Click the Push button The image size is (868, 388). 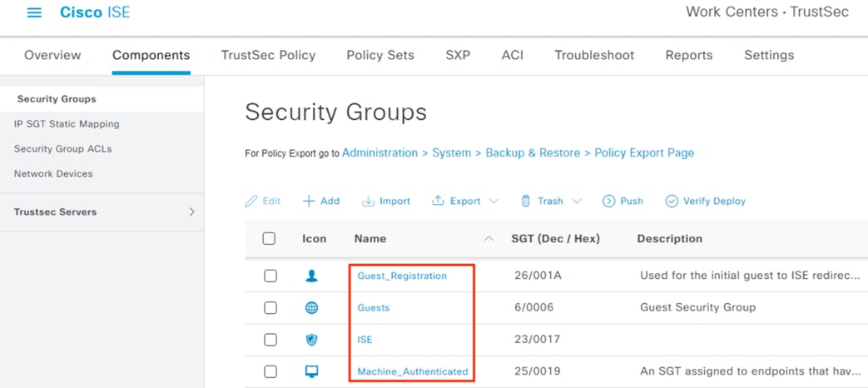tap(622, 201)
